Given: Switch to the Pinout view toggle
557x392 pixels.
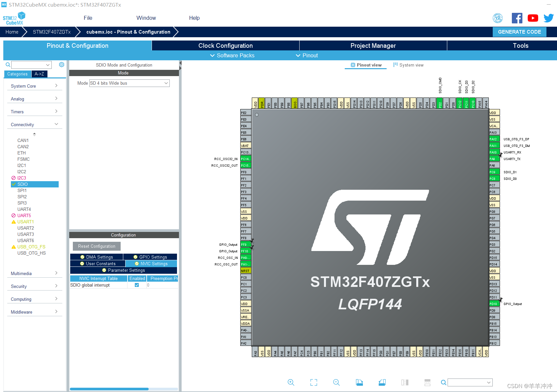Looking at the screenshot, I should (366, 65).
